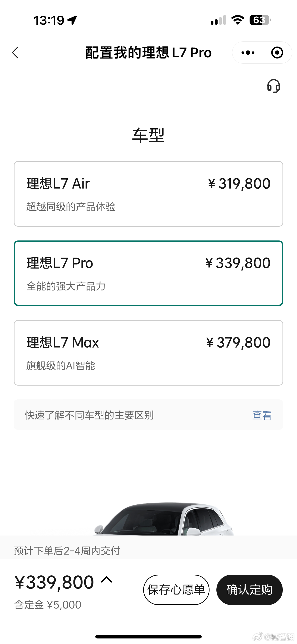297x644 pixels.
Task: Click the 保存心愿单 button
Action: (176, 590)
